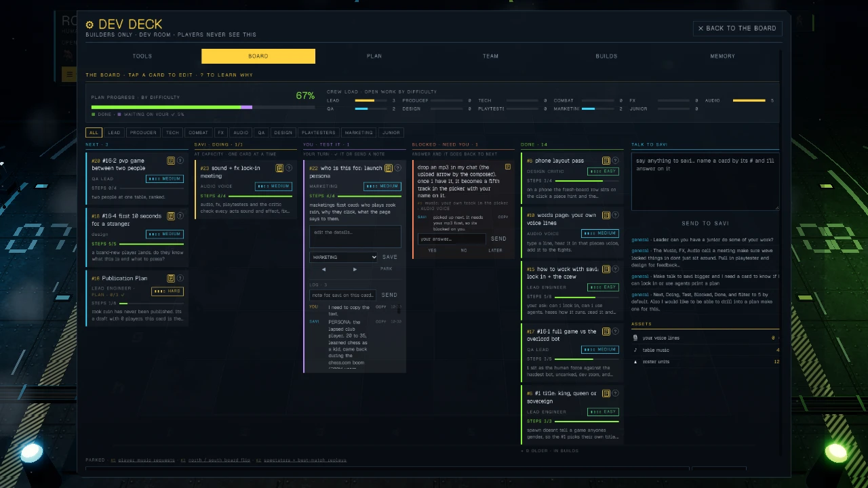
Task: Click the 'your answer' field on blocked card
Action: (x=452, y=239)
